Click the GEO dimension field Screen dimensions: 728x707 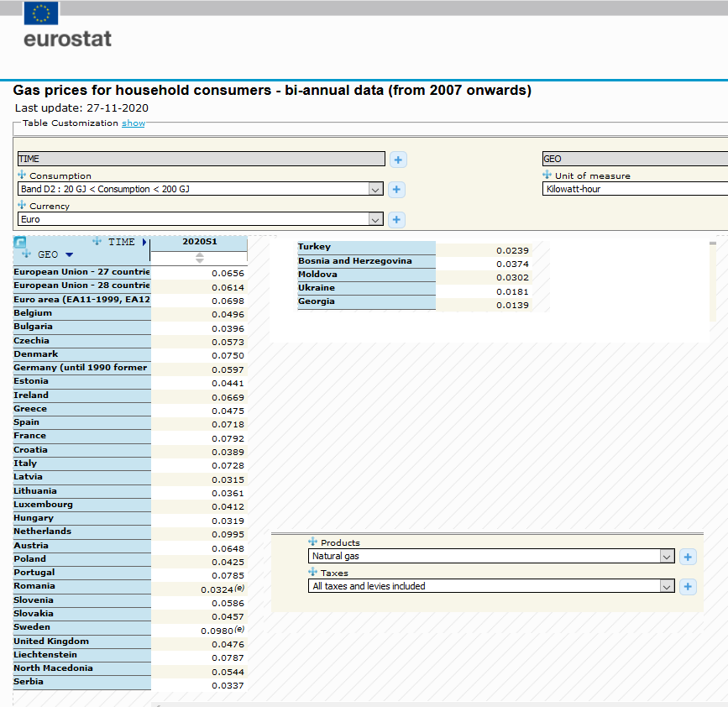(x=635, y=159)
